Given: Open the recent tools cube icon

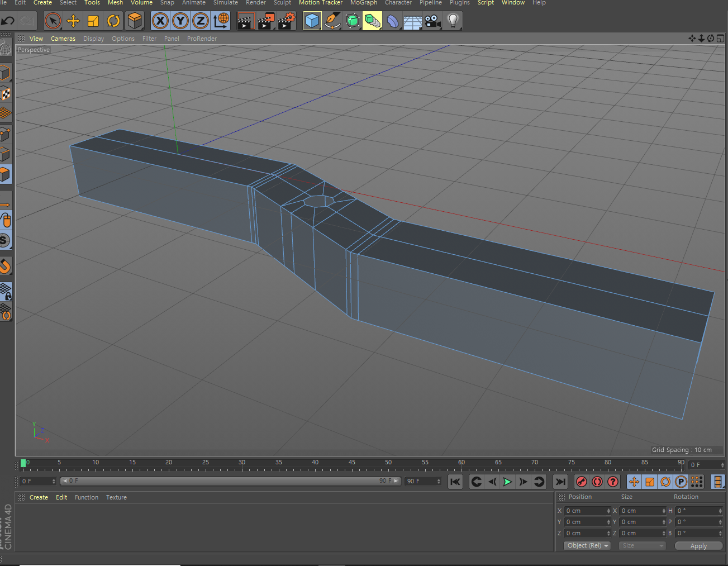Looking at the screenshot, I should pyautogui.click(x=135, y=21).
